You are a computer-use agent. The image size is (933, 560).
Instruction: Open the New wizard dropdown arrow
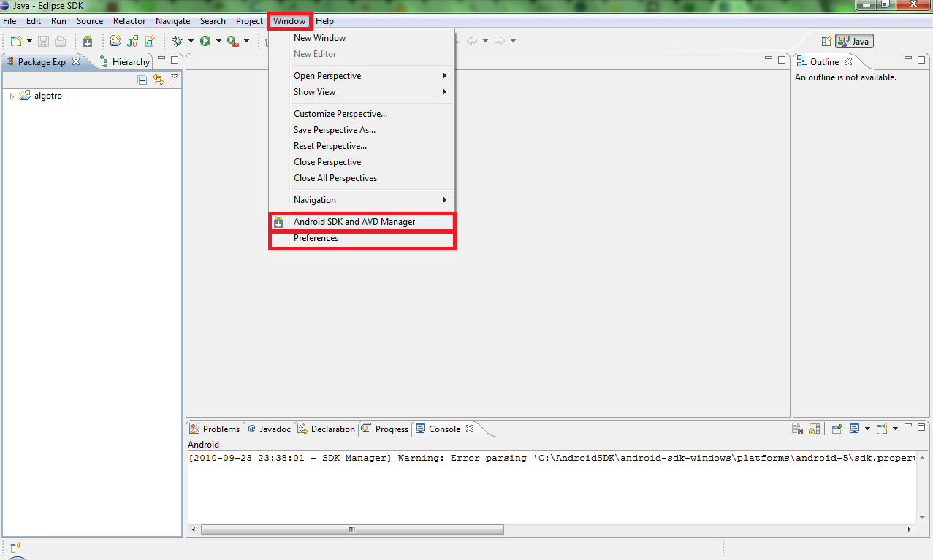coord(29,41)
